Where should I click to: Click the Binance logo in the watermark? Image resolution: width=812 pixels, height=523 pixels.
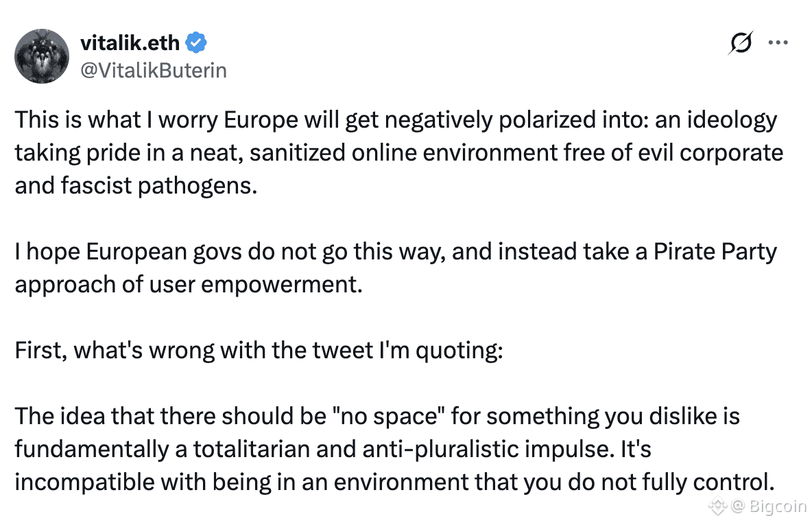coord(718,507)
